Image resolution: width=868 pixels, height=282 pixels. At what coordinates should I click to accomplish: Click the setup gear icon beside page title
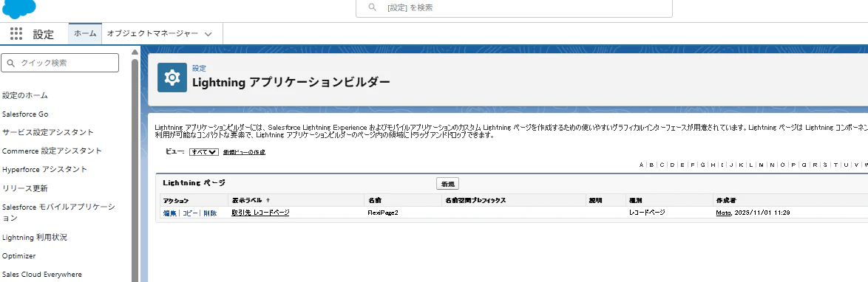(172, 78)
